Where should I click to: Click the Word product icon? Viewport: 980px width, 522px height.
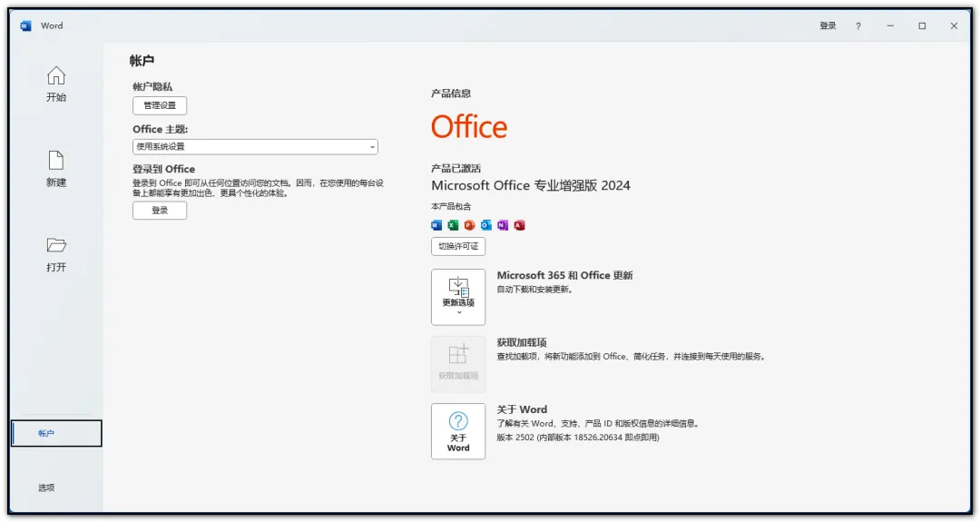pyautogui.click(x=436, y=225)
